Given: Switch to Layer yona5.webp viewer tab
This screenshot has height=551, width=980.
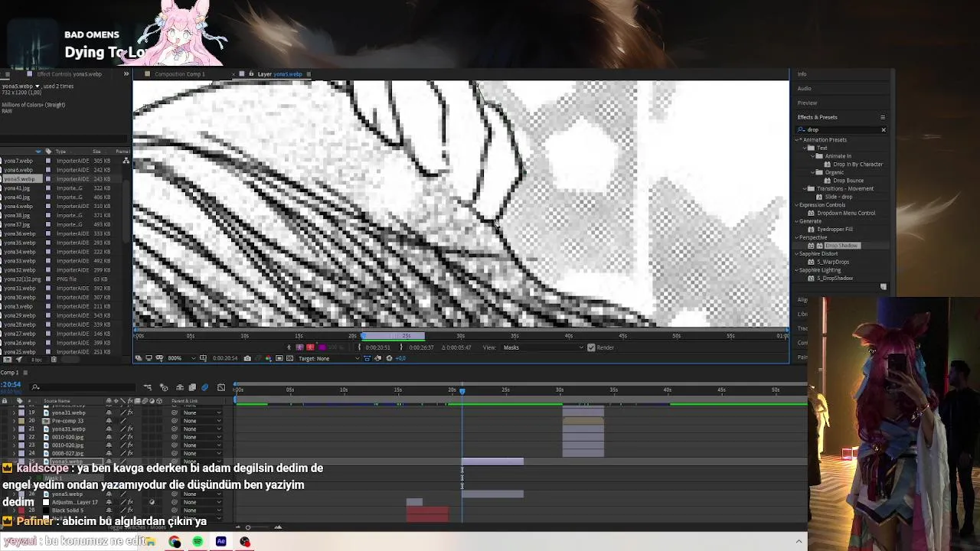Looking at the screenshot, I should pos(279,74).
